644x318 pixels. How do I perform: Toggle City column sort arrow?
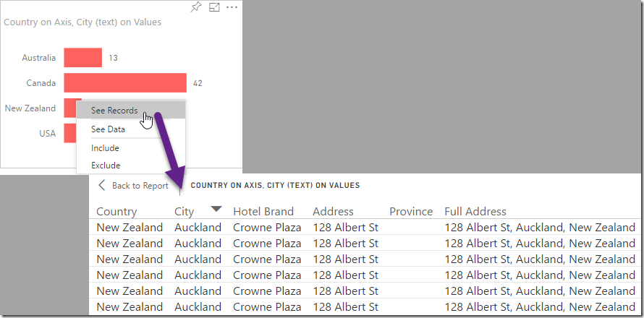[216, 210]
